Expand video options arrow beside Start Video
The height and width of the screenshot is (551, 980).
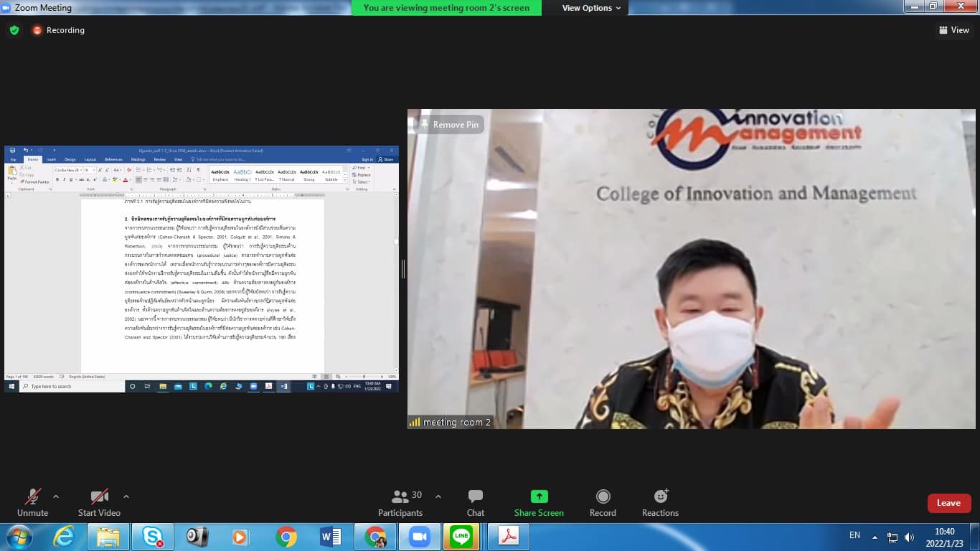tap(126, 496)
